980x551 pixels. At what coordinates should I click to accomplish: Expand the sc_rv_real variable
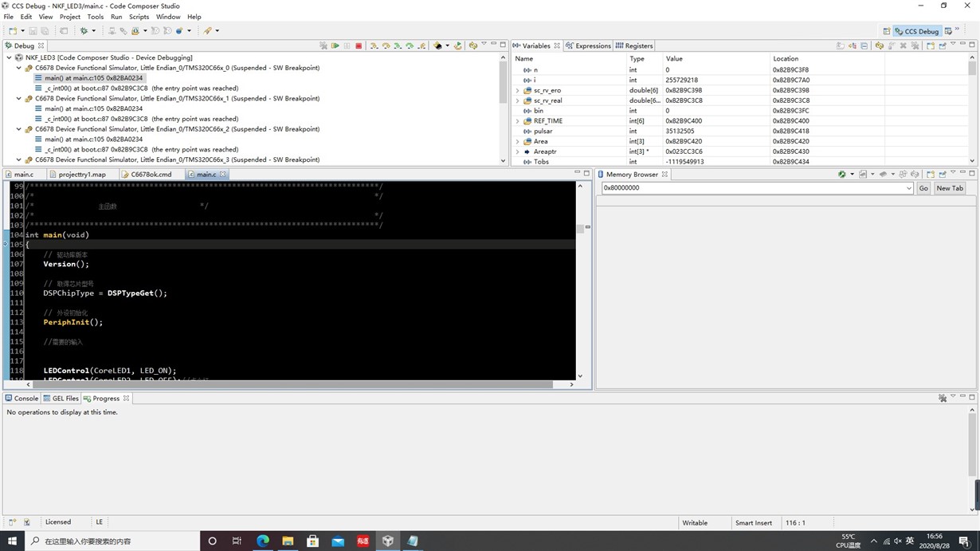click(x=518, y=100)
